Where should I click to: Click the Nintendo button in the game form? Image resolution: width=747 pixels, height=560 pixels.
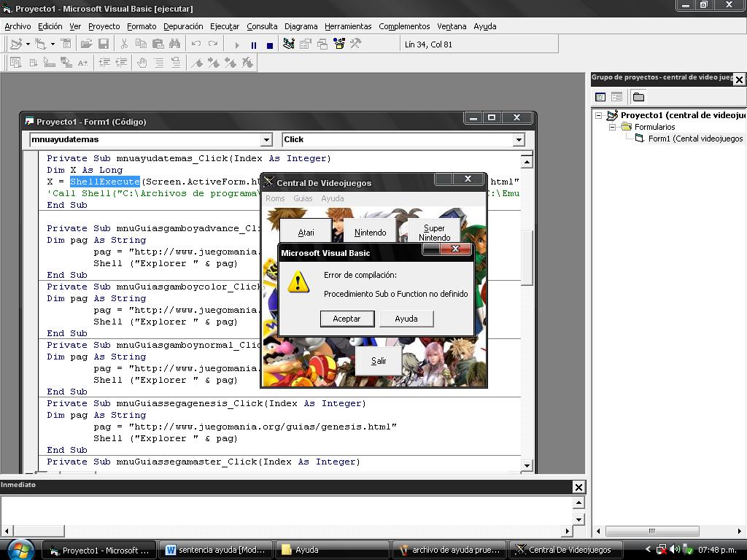370,232
